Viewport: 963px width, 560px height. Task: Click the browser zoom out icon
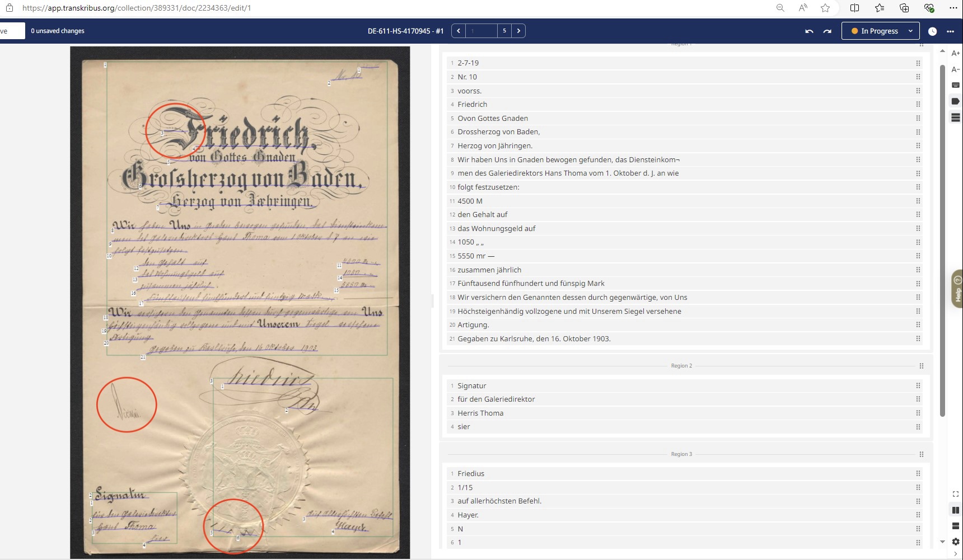780,8
